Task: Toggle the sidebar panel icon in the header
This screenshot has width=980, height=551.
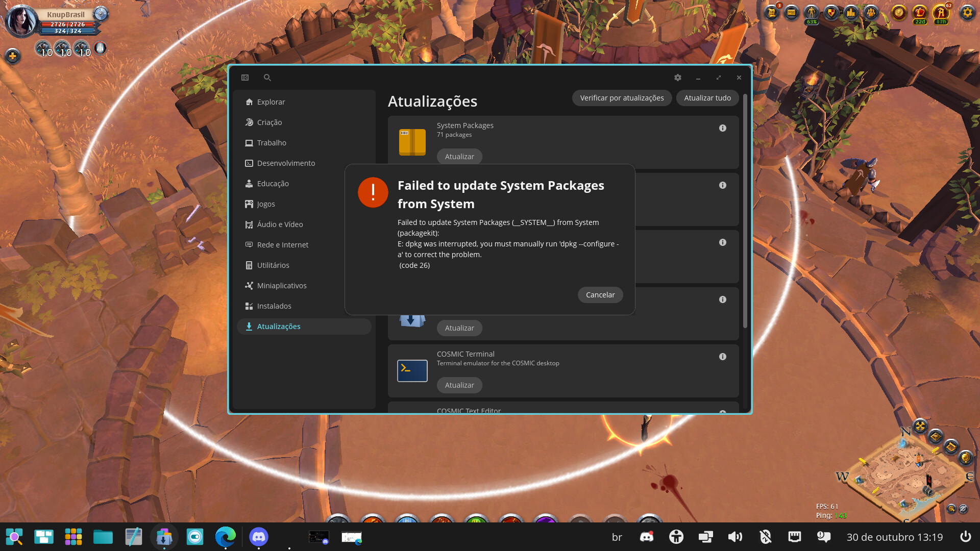Action: [245, 78]
